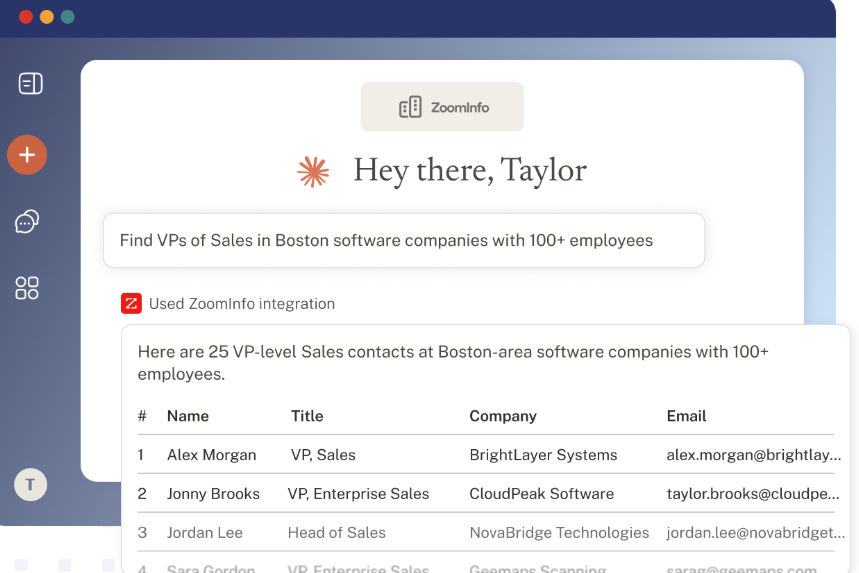Click BrightLayer Systems company cell
The image size is (859, 573).
click(543, 455)
